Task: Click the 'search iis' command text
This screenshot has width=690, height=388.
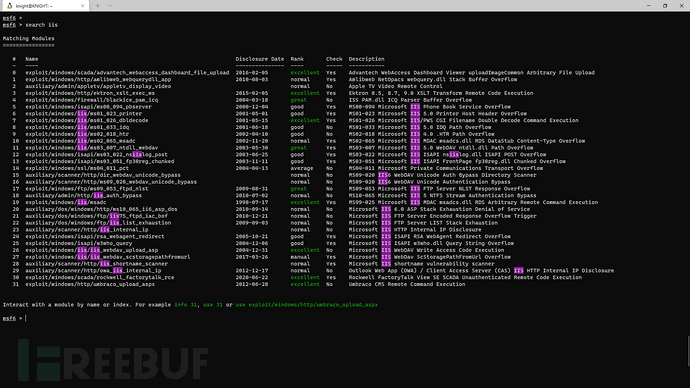Action: [x=41, y=25]
